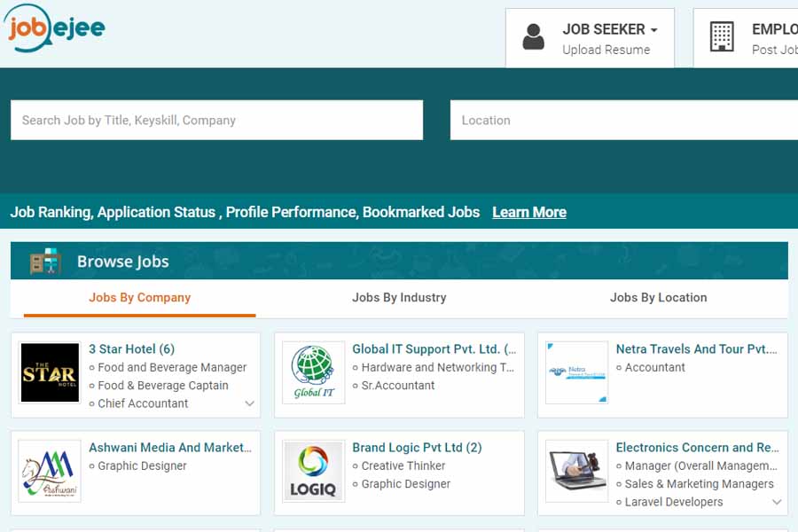This screenshot has width=798, height=532.
Task: Select the Jobs By Company tab
Action: point(139,298)
